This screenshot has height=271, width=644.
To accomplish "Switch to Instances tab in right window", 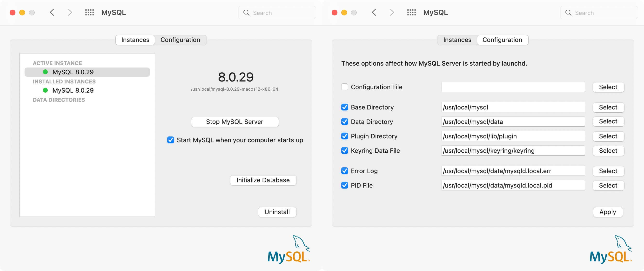I will click(x=457, y=40).
